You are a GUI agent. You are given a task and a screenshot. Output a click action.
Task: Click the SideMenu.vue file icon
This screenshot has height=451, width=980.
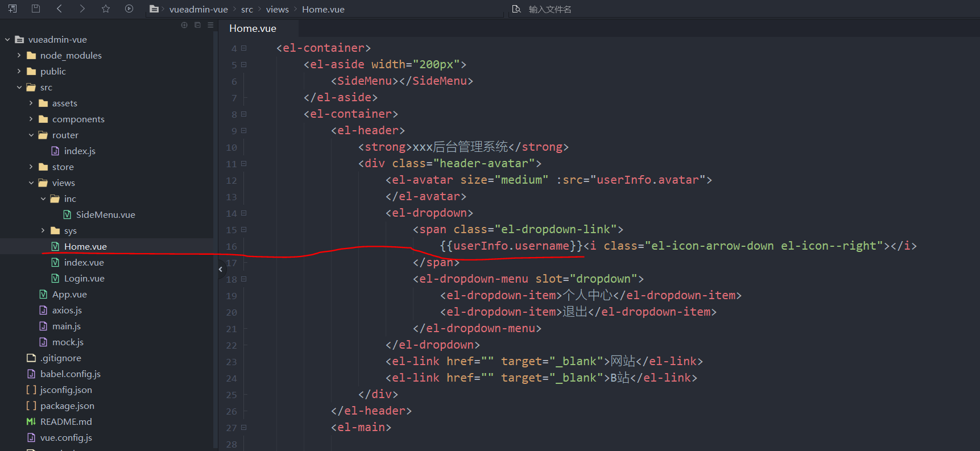(67, 214)
